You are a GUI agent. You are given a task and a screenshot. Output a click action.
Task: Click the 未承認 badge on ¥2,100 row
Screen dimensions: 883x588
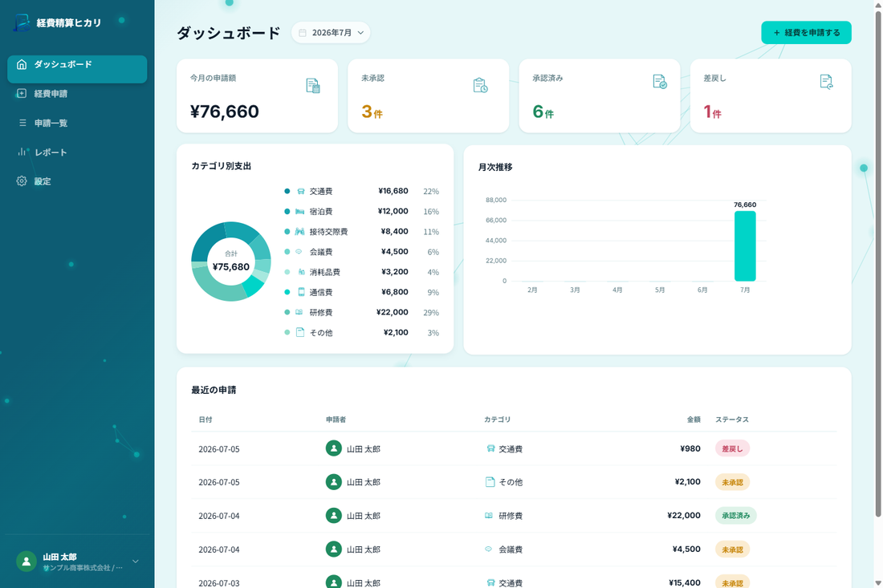coord(732,482)
